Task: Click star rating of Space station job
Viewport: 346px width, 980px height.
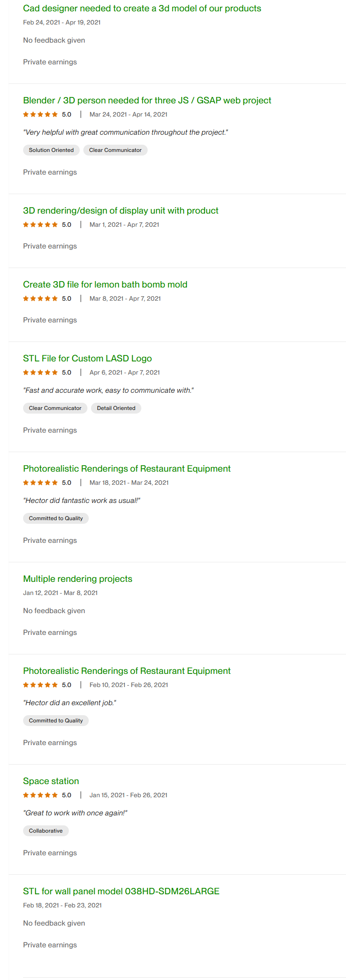Action: 40,795
